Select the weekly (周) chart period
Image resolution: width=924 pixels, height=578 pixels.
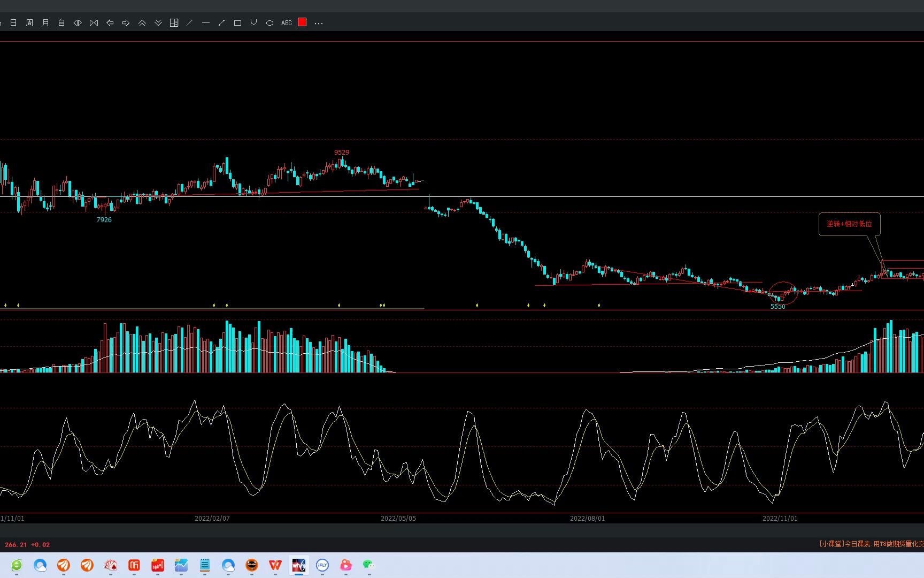pos(29,22)
